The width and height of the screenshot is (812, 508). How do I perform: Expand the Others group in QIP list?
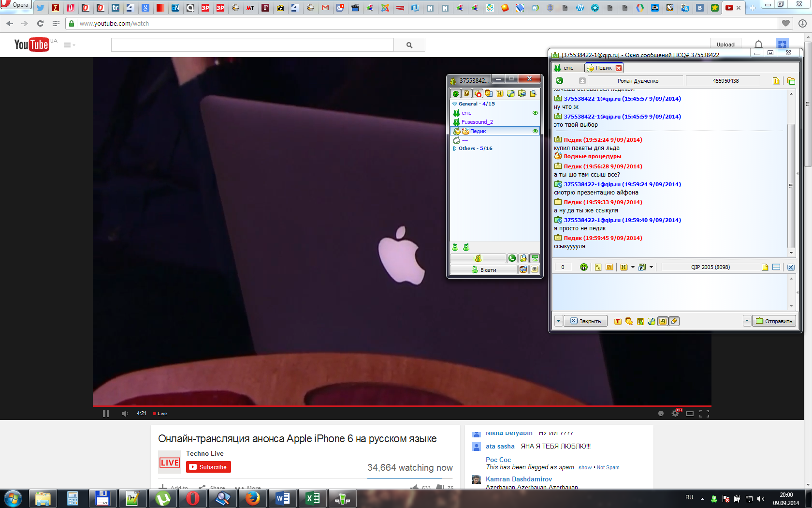(x=455, y=149)
